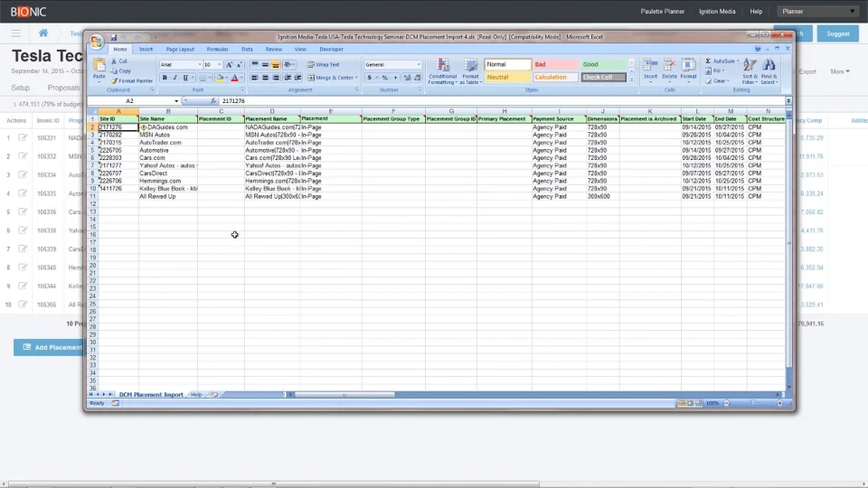This screenshot has height=488, width=868.
Task: Switch to the Page Layout ribbon tab
Action: pos(180,49)
